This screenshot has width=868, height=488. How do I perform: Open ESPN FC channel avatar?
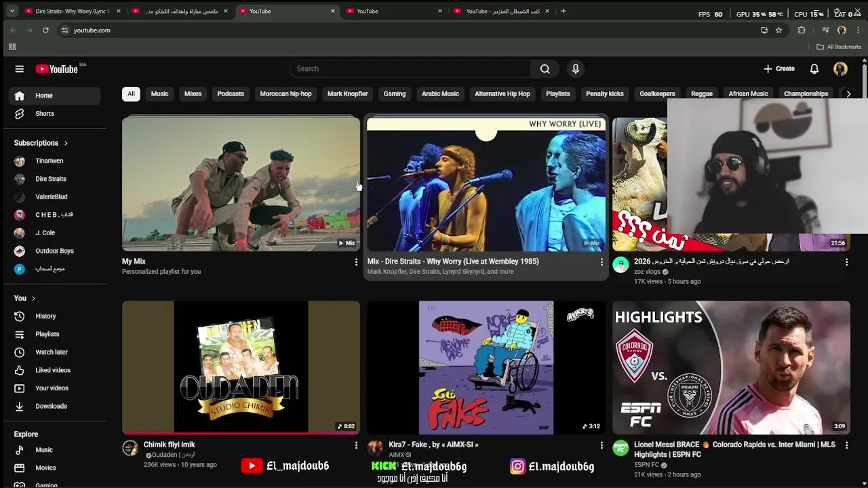click(620, 448)
